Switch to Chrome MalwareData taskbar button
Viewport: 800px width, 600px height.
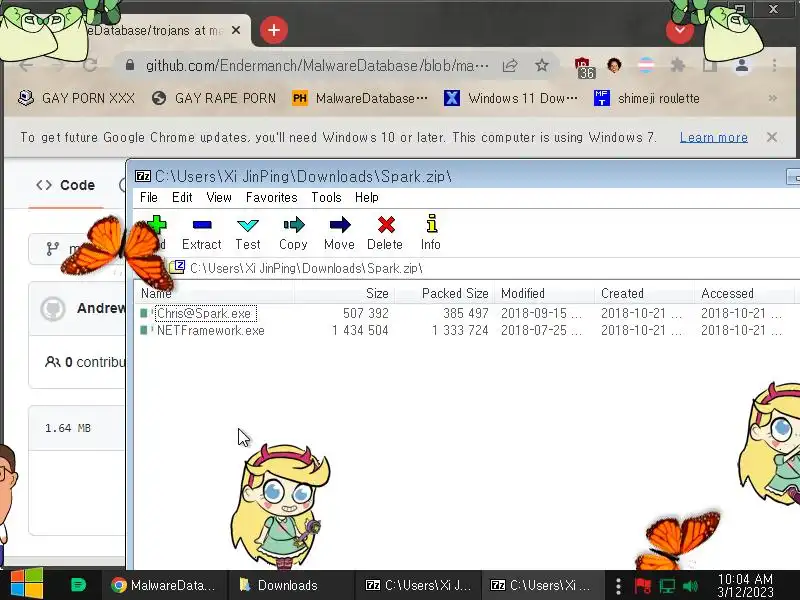coord(163,585)
